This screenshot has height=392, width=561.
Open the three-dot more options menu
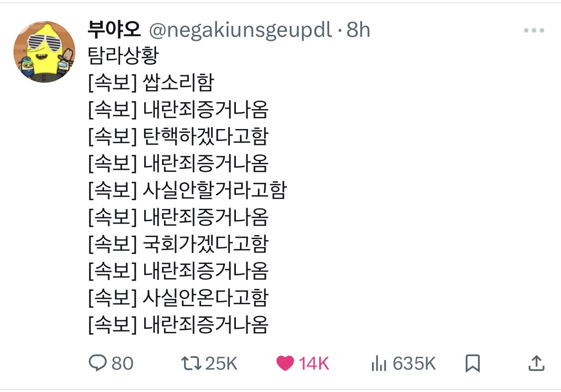[x=534, y=31]
